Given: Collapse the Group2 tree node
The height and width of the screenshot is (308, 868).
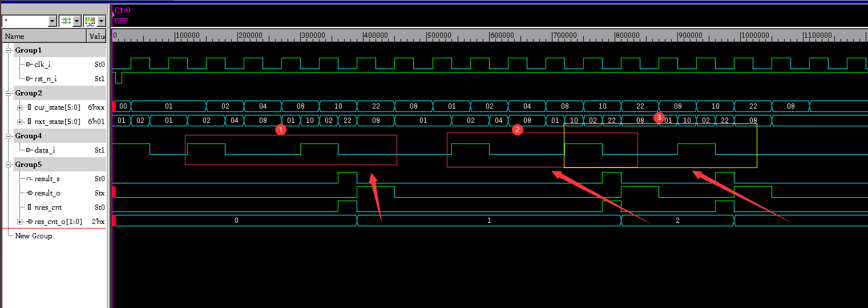Looking at the screenshot, I should pyautogui.click(x=9, y=93).
